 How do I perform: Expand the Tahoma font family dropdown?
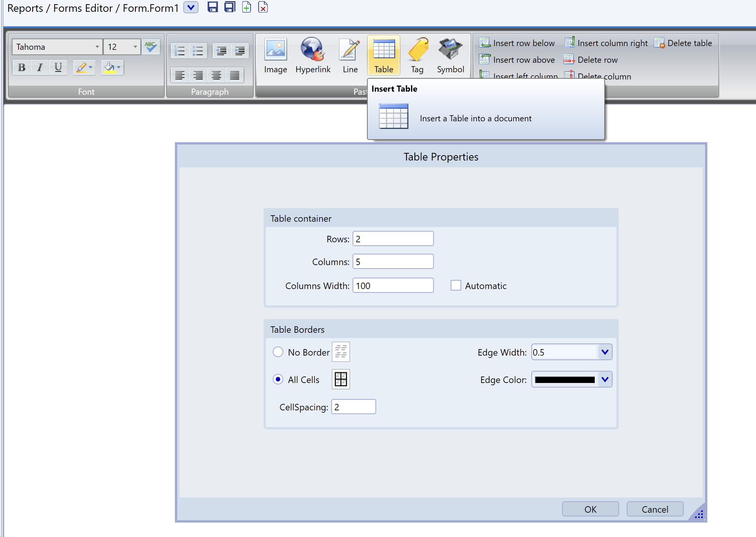[x=97, y=47]
